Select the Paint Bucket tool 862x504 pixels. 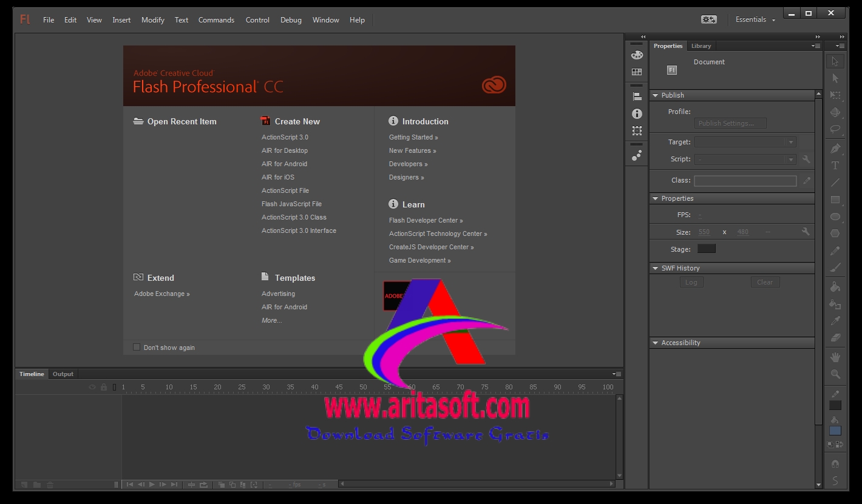(835, 287)
